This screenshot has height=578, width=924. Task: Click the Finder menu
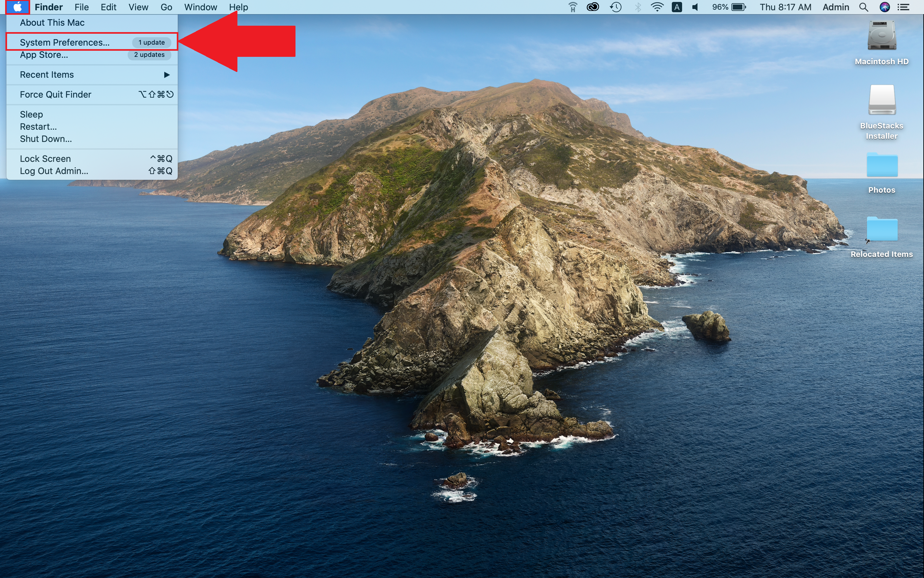coord(48,7)
